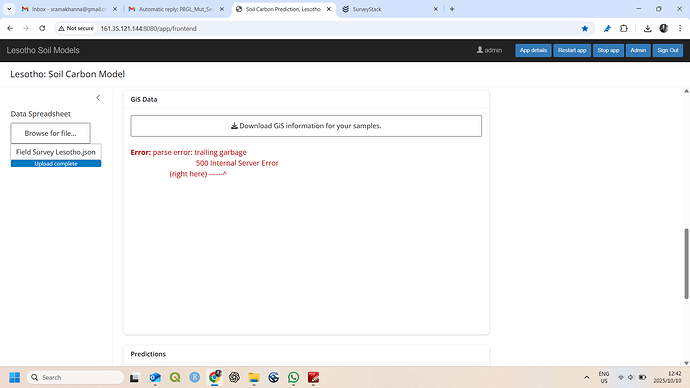690x388 pixels.
Task: Open the Windows Start menu
Action: click(x=15, y=377)
